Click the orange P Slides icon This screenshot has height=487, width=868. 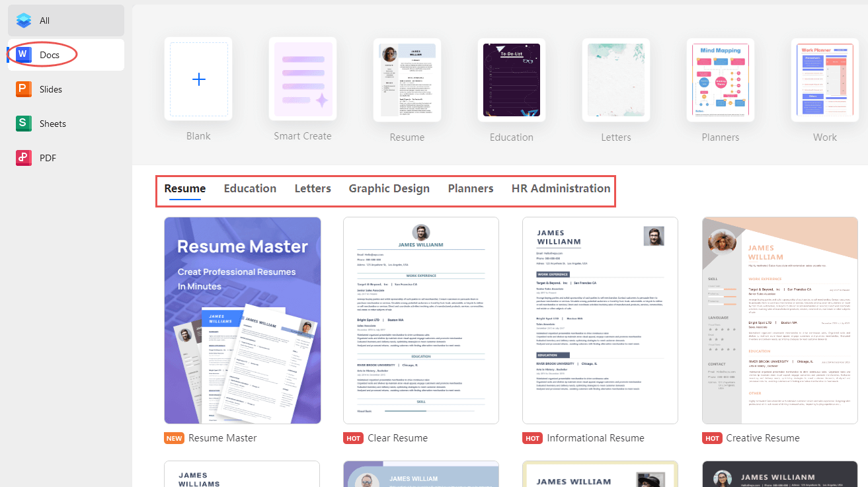click(x=24, y=89)
